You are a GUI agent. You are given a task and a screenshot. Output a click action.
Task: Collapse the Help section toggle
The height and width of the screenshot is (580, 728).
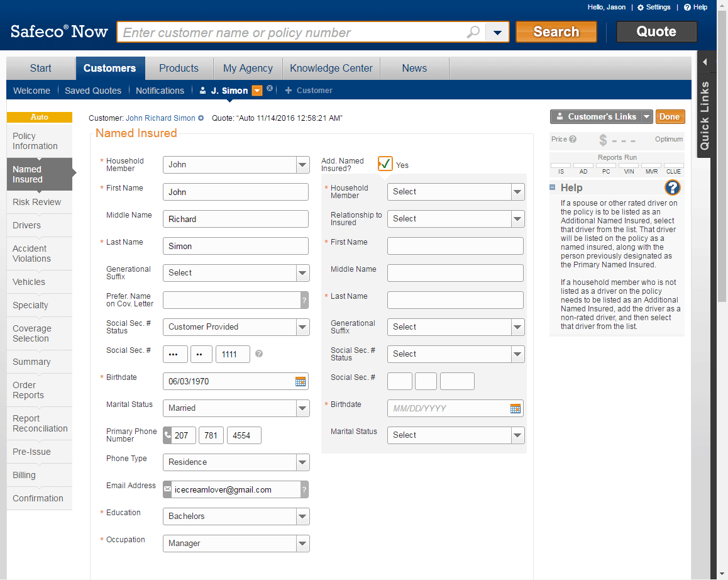tap(553, 187)
